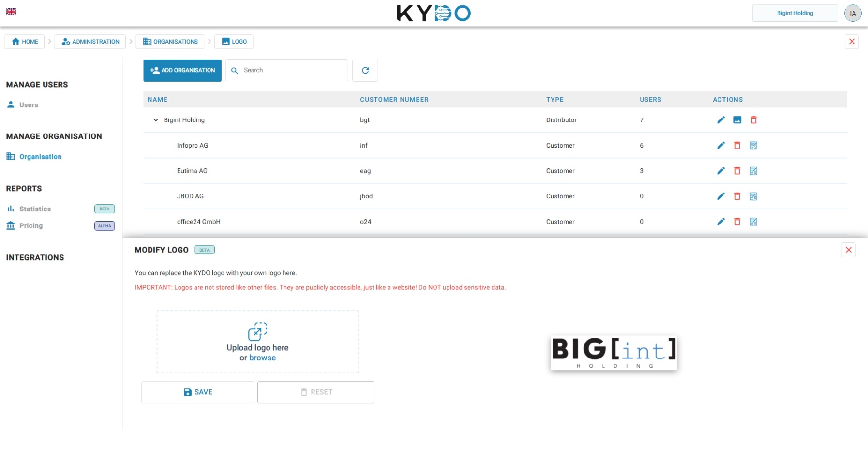Open the calculator icon for JBOD AG
Viewport: 868px width, 462px height.
click(753, 196)
